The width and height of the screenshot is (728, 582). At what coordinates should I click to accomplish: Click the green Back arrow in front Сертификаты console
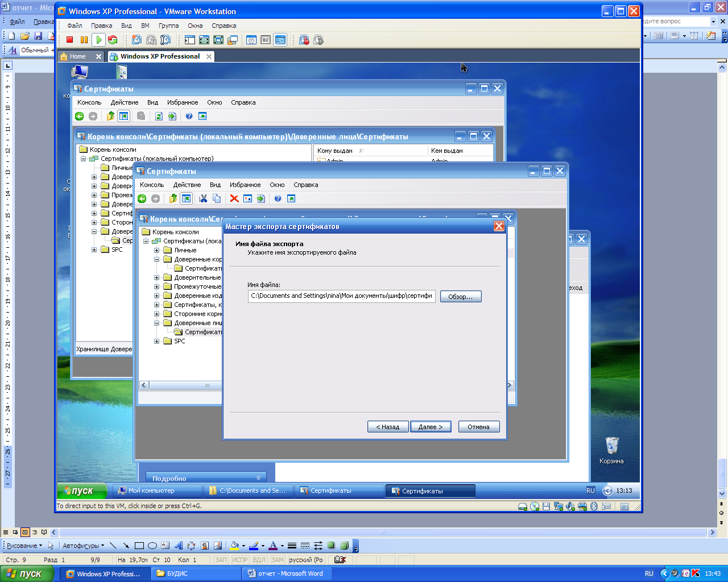point(142,198)
